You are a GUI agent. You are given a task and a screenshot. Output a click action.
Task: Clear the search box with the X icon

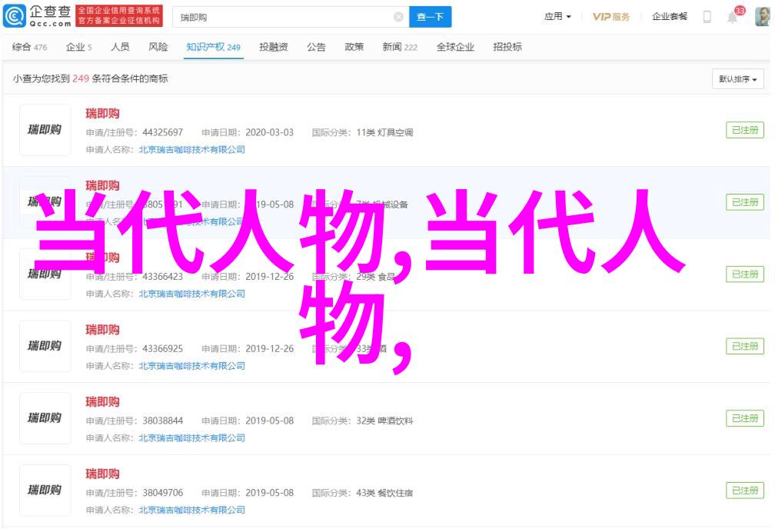pyautogui.click(x=398, y=17)
